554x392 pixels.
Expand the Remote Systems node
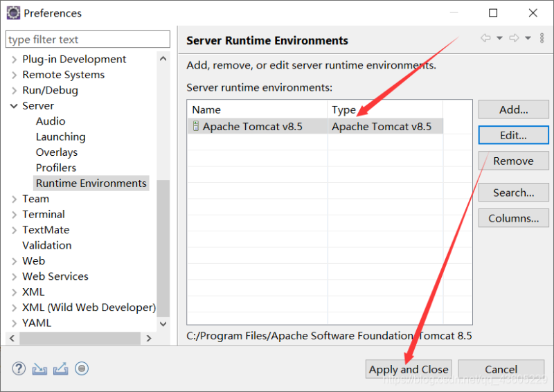14,75
